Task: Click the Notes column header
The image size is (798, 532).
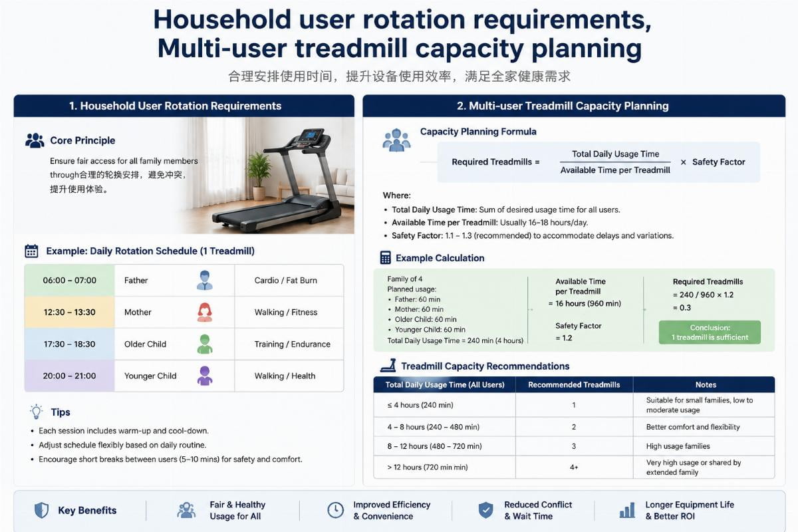Action: coord(706,384)
